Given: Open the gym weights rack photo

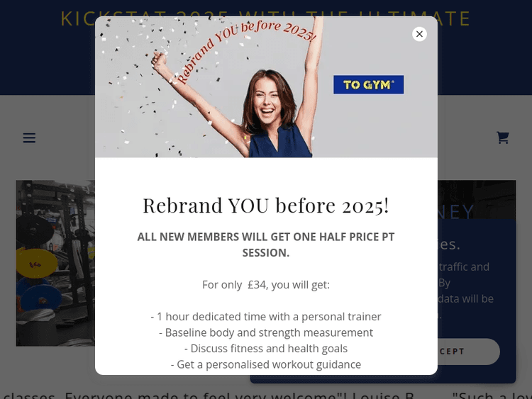Looking at the screenshot, I should pos(55,263).
